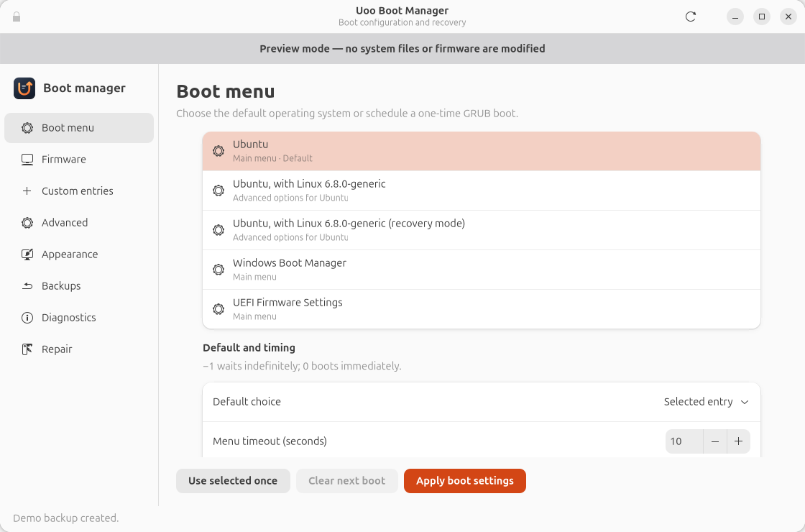Click the Advanced gear icon in sidebar
This screenshot has width=805, height=532.
27,223
